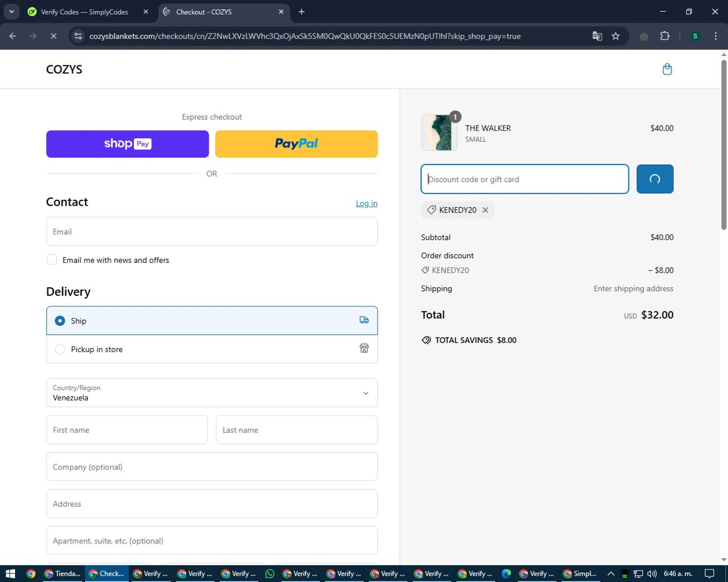This screenshot has width=728, height=582.
Task: Open the shopping bag cart icon
Action: 667,69
